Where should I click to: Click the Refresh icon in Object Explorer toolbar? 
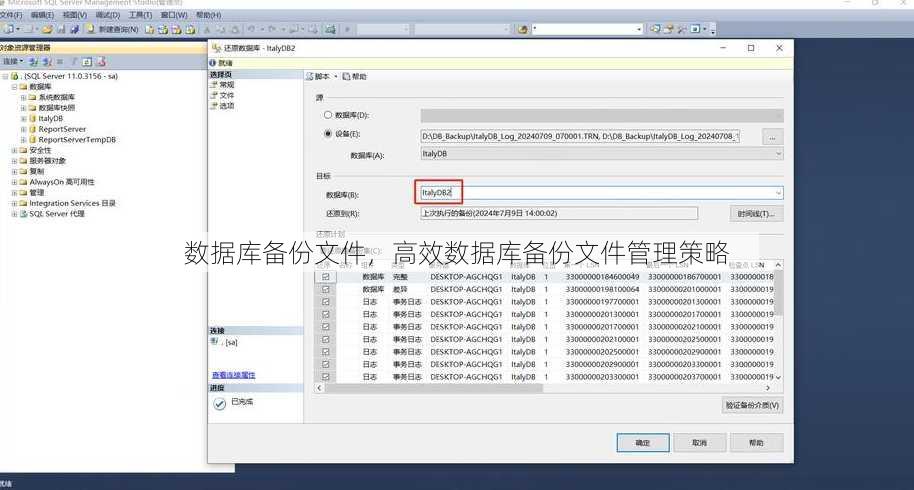(x=87, y=62)
